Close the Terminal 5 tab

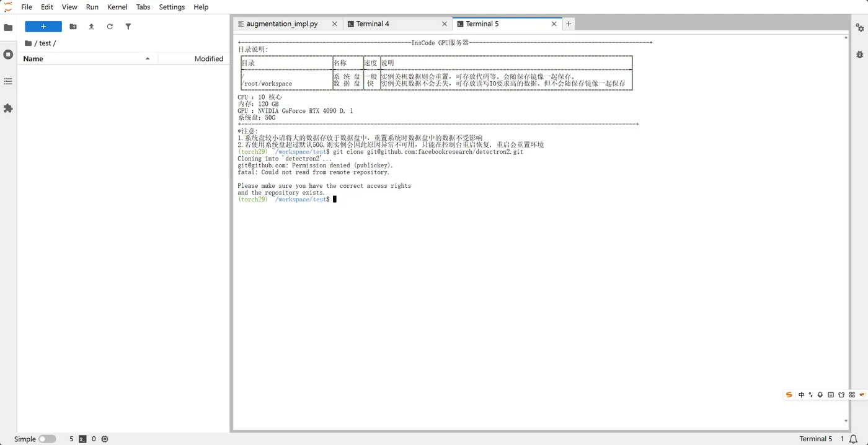[x=554, y=24]
